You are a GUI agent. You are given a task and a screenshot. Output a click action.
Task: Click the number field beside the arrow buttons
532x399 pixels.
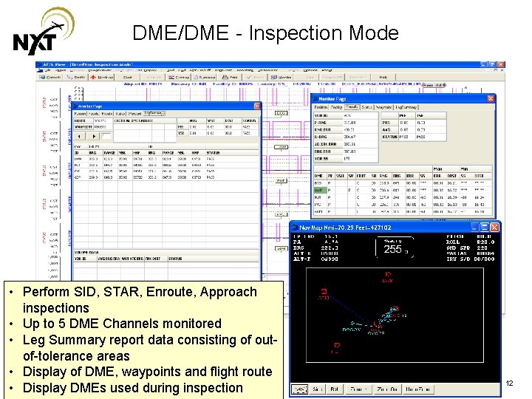pos(106,136)
